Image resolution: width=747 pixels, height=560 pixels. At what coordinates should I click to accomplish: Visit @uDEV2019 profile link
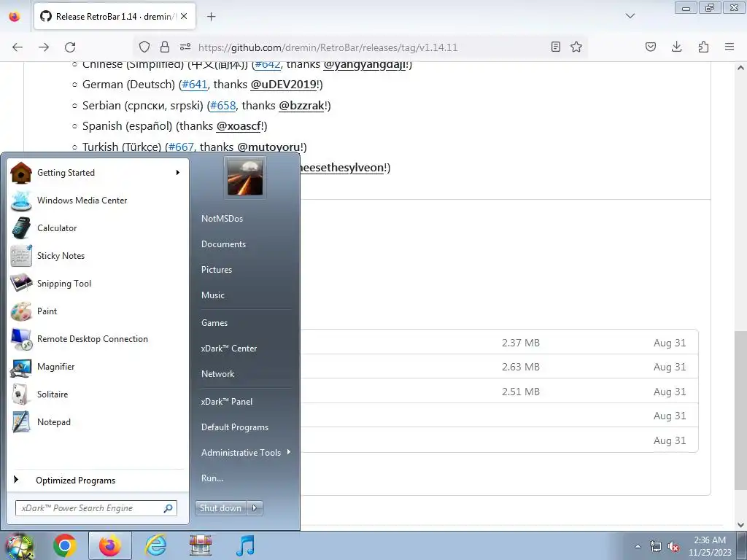(x=284, y=85)
